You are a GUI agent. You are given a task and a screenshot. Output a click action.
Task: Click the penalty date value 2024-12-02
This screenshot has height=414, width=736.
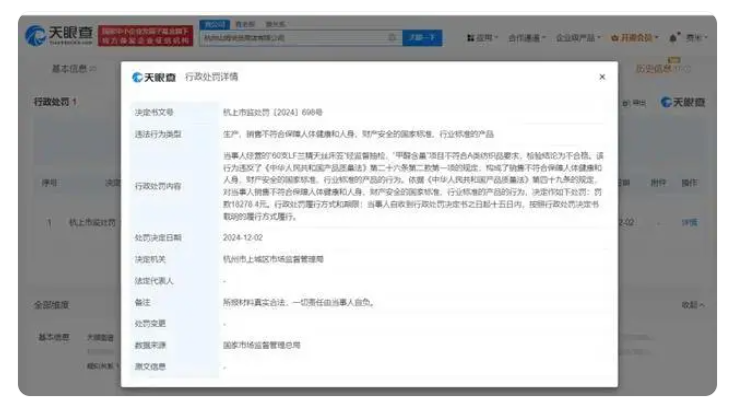(243, 238)
